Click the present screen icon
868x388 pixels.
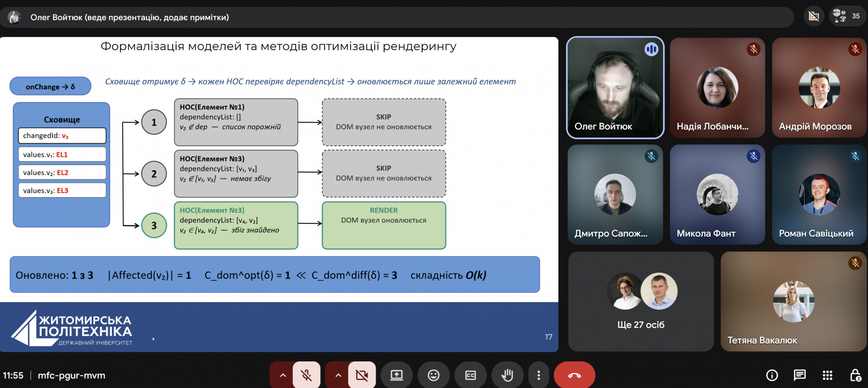(396, 375)
